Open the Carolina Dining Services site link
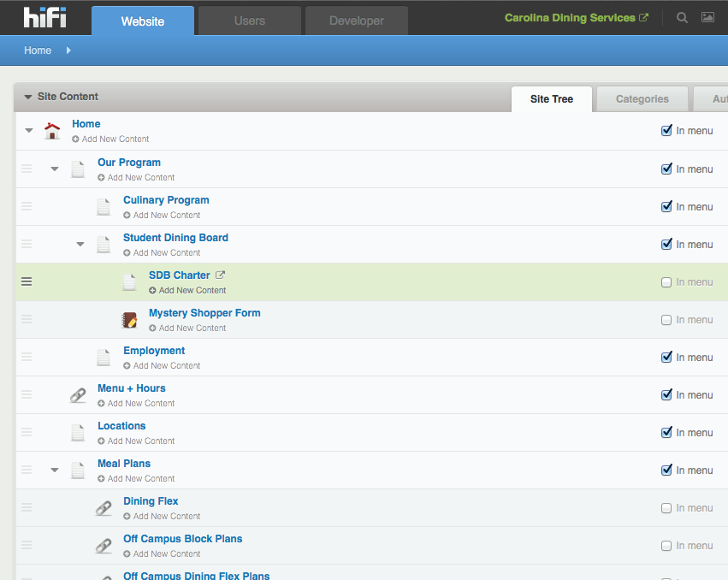 570,18
